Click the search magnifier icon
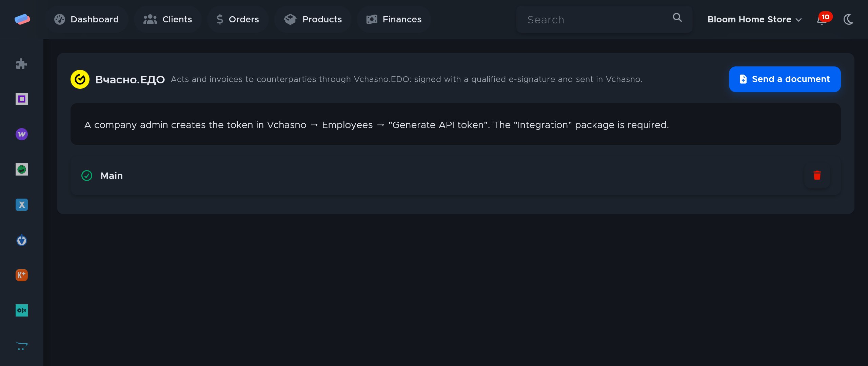The image size is (868, 366). (677, 18)
